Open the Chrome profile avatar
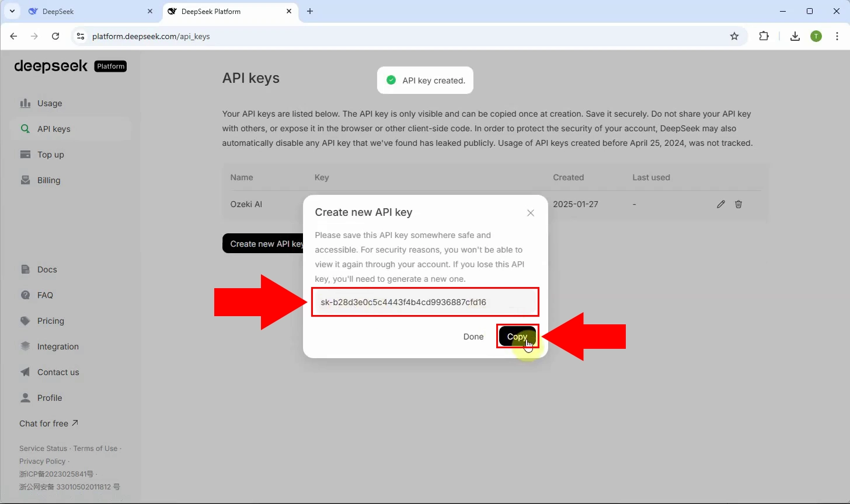The width and height of the screenshot is (850, 504). (x=816, y=36)
